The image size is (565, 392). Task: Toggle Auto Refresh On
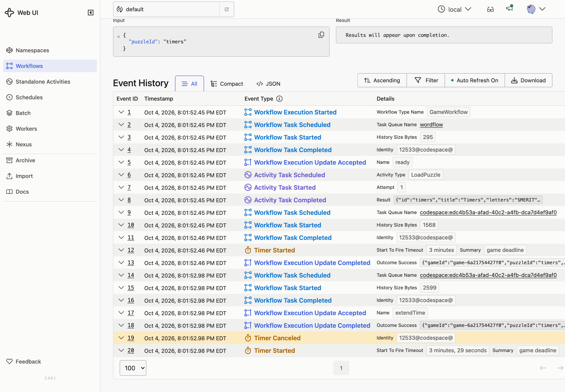coord(474,80)
